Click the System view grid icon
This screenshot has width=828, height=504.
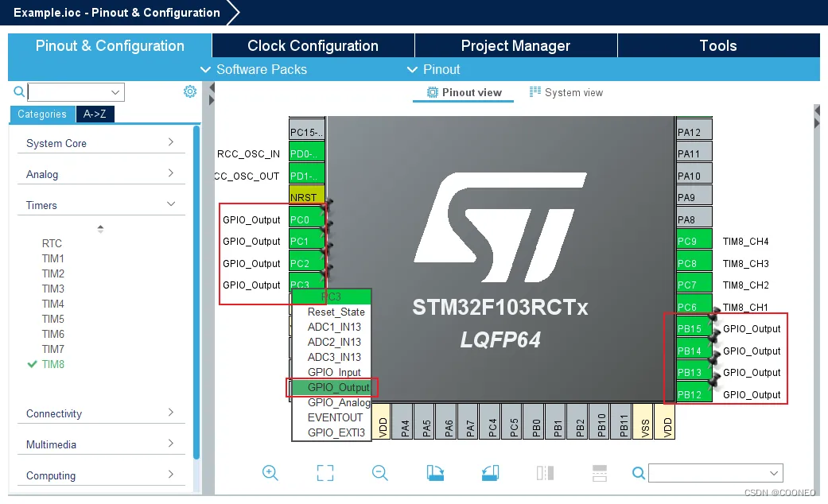pyautogui.click(x=535, y=92)
